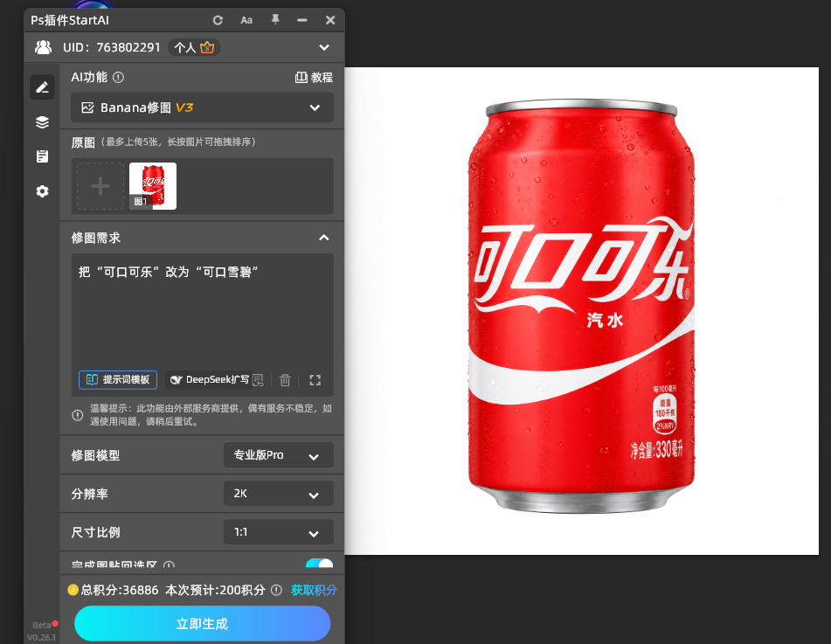Open the 分辨率 2K dropdown
This screenshot has height=644, width=831.
pos(278,494)
